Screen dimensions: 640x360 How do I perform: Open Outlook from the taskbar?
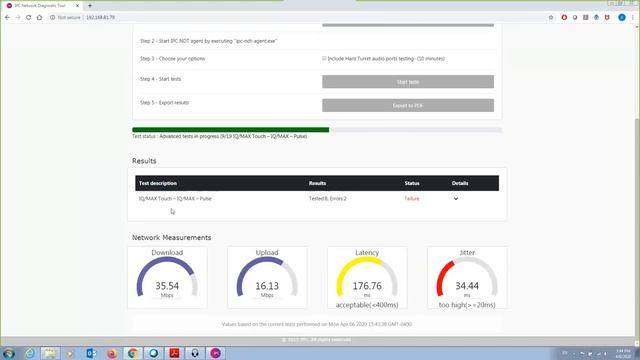(x=91, y=353)
